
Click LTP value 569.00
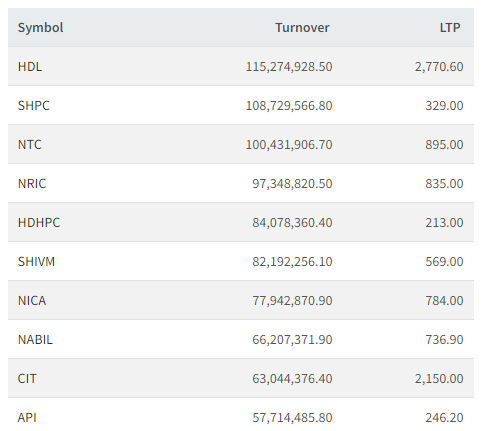click(x=444, y=262)
